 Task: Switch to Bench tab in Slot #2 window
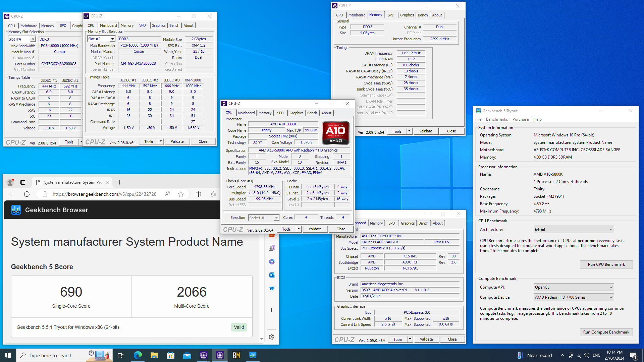tap(174, 25)
